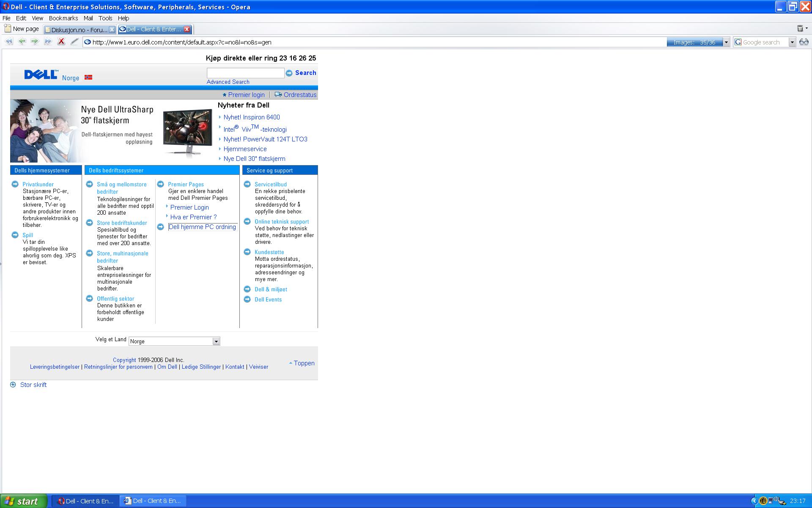Close the Diskusjon.no tab

click(x=112, y=30)
